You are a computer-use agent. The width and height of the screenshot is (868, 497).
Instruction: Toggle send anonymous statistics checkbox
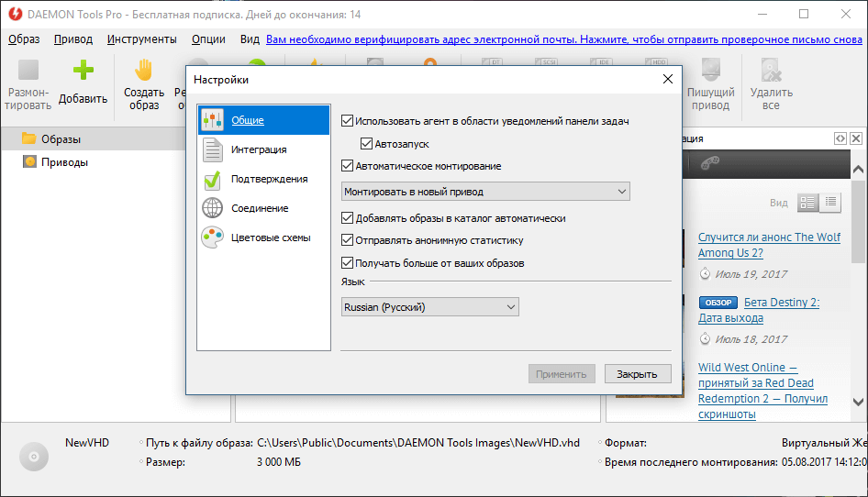[347, 240]
